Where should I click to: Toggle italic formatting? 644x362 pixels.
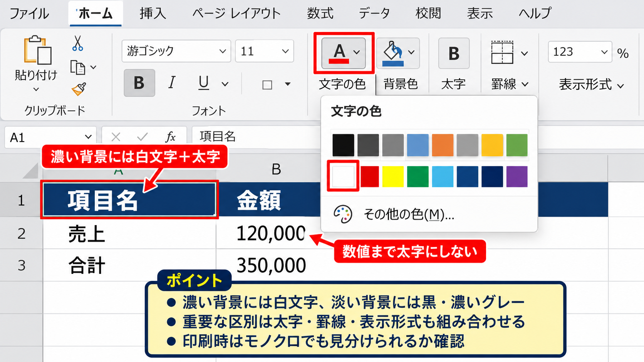[x=172, y=82]
